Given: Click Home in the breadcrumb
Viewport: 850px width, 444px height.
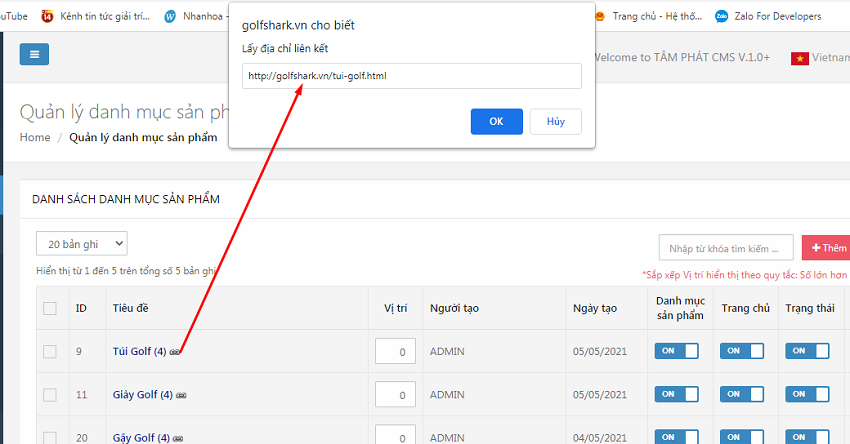Looking at the screenshot, I should [x=35, y=137].
